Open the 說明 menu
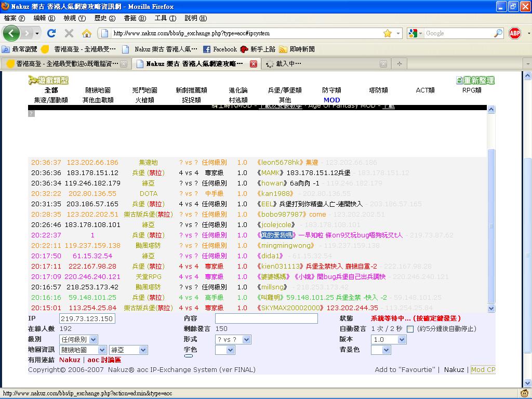Image resolution: width=532 pixels, height=399 pixels. tap(196, 18)
